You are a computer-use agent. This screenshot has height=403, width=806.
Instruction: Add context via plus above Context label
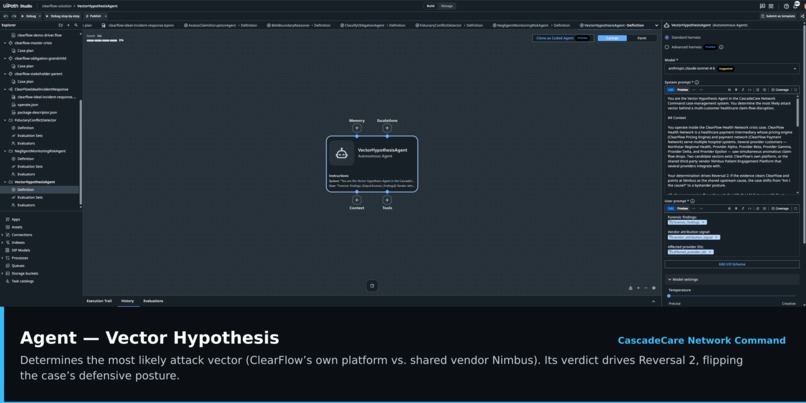[357, 200]
